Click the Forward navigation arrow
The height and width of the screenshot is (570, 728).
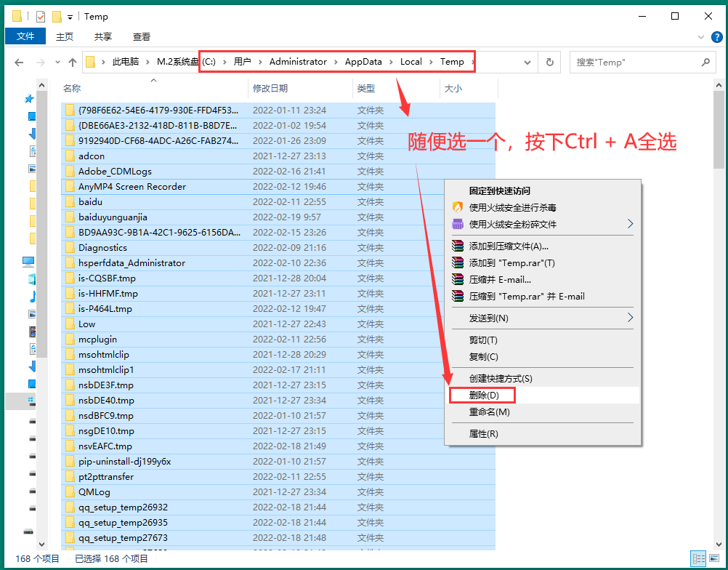41,63
